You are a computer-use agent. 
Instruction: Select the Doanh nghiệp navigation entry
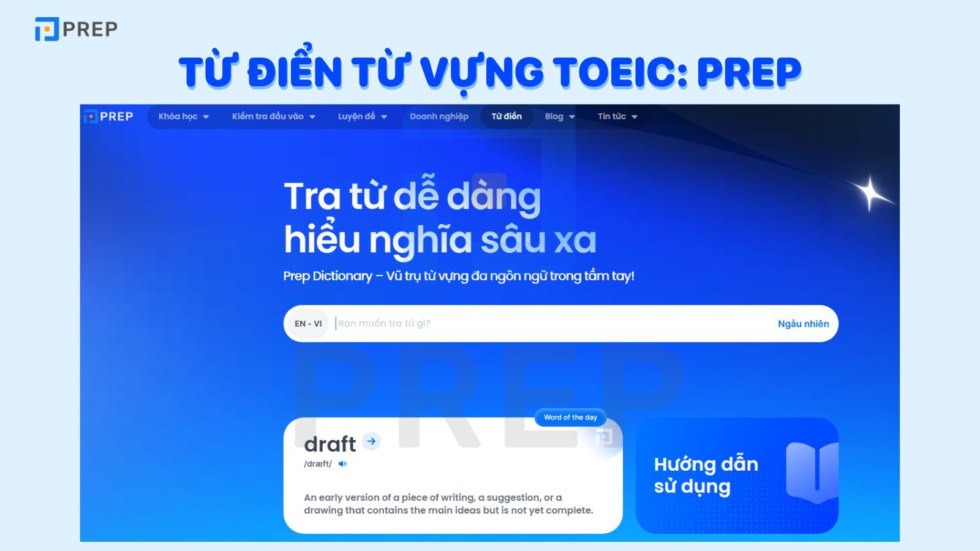(439, 116)
